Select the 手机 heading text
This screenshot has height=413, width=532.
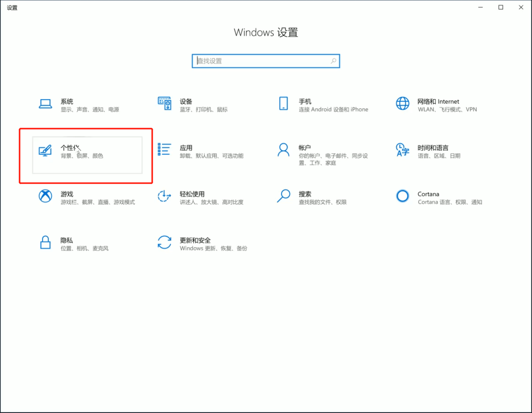coord(305,102)
